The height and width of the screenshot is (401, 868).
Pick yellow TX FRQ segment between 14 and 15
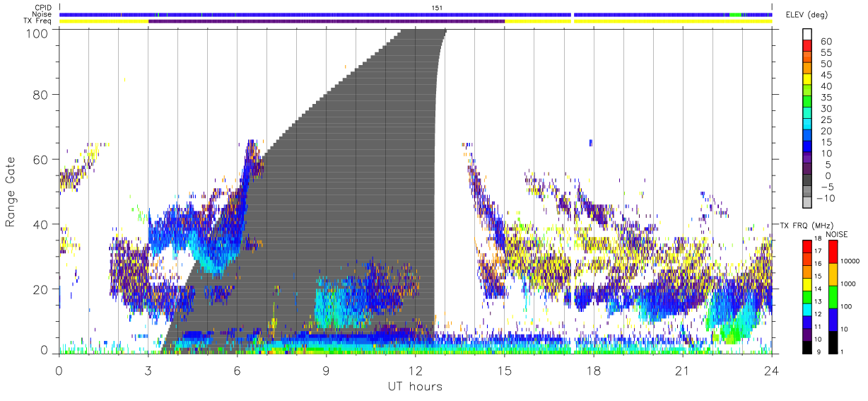click(x=807, y=284)
